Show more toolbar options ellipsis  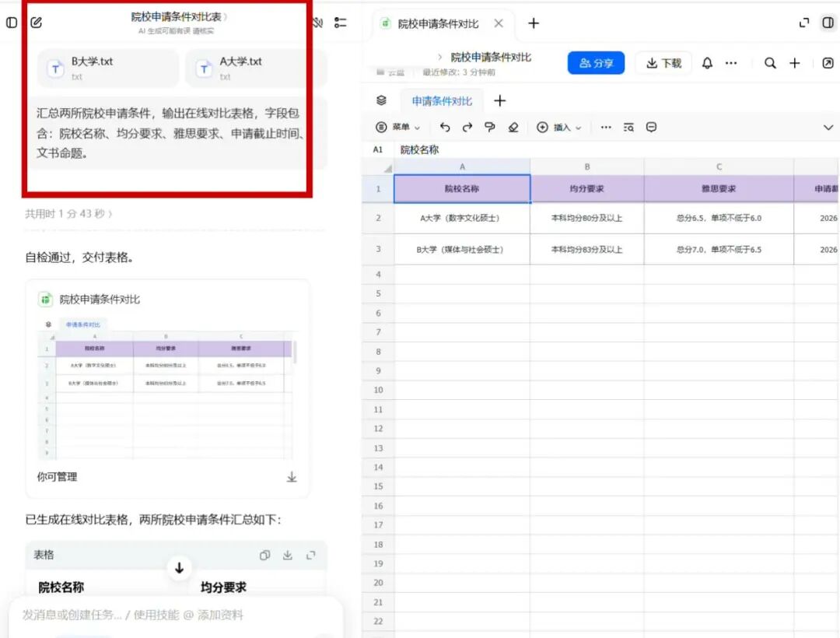click(606, 127)
